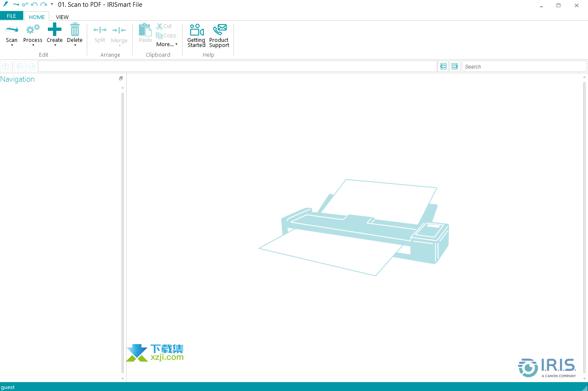Click the Navigation panel title
The height and width of the screenshot is (391, 588).
[17, 79]
